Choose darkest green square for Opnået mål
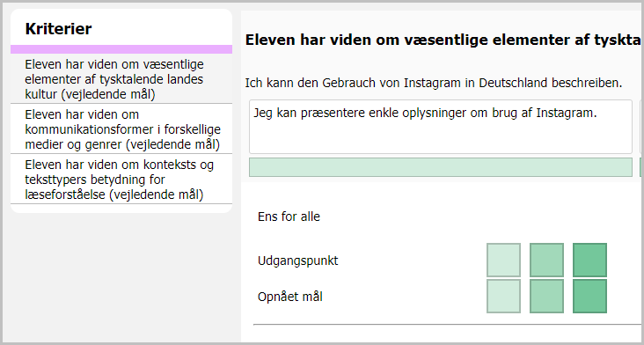This screenshot has height=345, width=644. point(589,296)
